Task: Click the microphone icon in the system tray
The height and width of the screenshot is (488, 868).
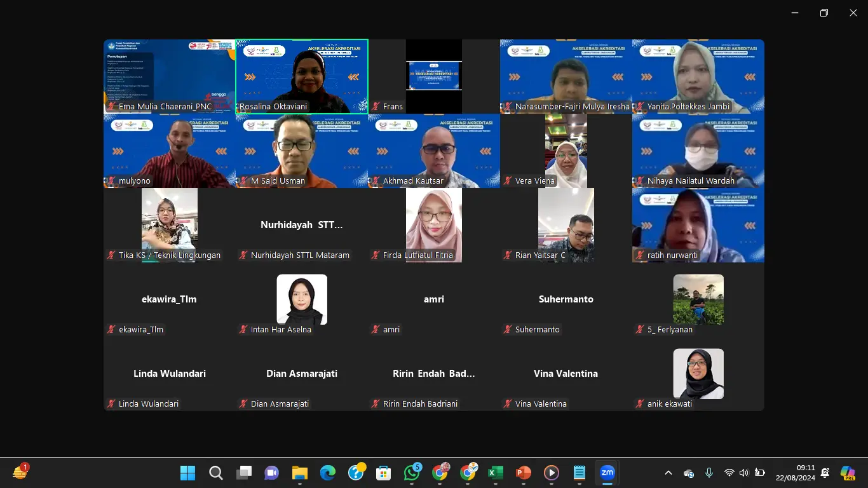Action: coord(709,473)
